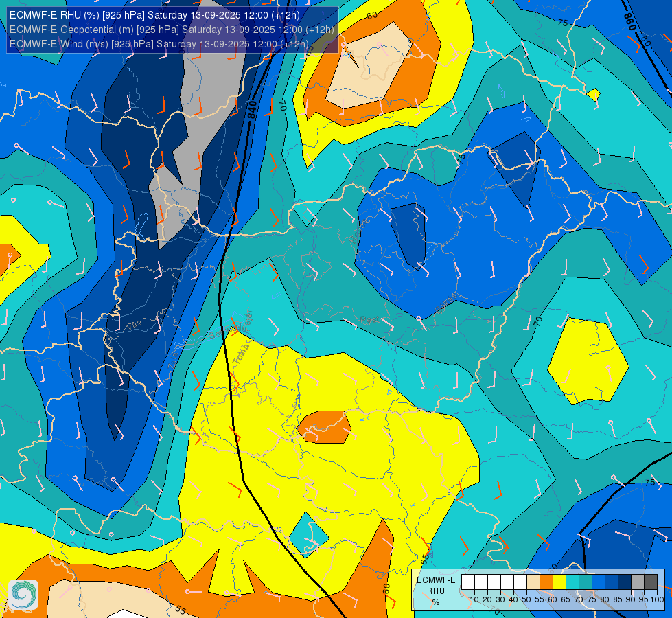Select the ECMWF-E Wind (m/s) layer title
The width and height of the screenshot is (672, 618).
(x=159, y=44)
